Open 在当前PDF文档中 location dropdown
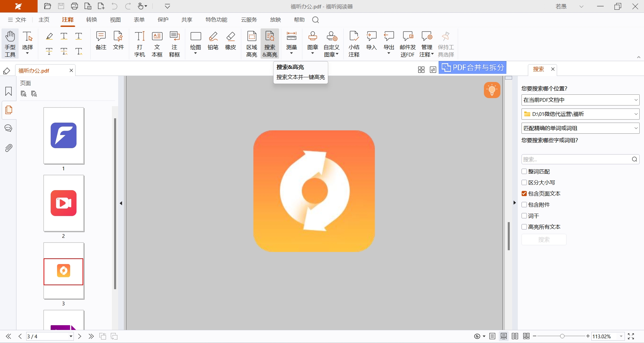Image resolution: width=644 pixels, height=343 pixels. click(581, 100)
